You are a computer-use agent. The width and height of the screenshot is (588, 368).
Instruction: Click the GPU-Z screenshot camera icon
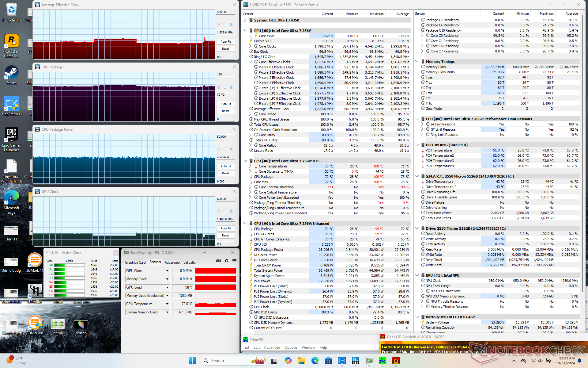coord(218,261)
